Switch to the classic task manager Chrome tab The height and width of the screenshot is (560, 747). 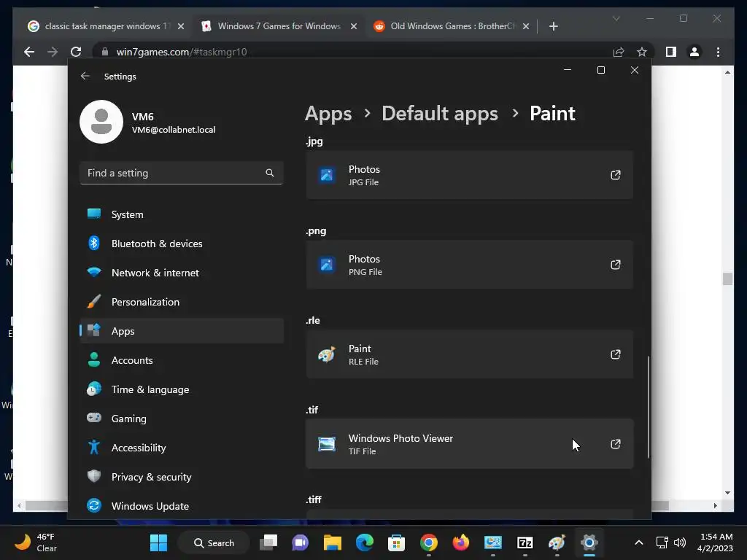[x=105, y=26]
